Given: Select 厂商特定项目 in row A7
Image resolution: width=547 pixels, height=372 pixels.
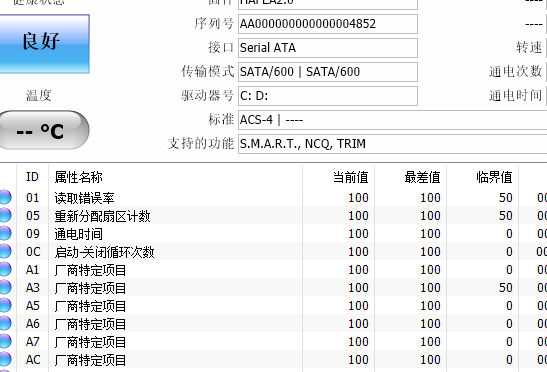Looking at the screenshot, I should [x=90, y=342].
